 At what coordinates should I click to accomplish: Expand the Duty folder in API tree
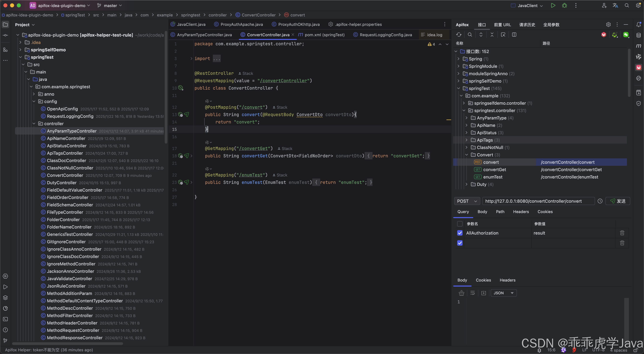(467, 184)
